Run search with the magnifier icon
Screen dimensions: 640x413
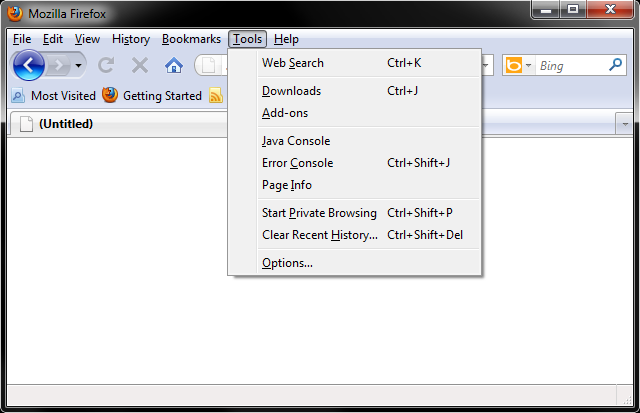[x=615, y=64]
